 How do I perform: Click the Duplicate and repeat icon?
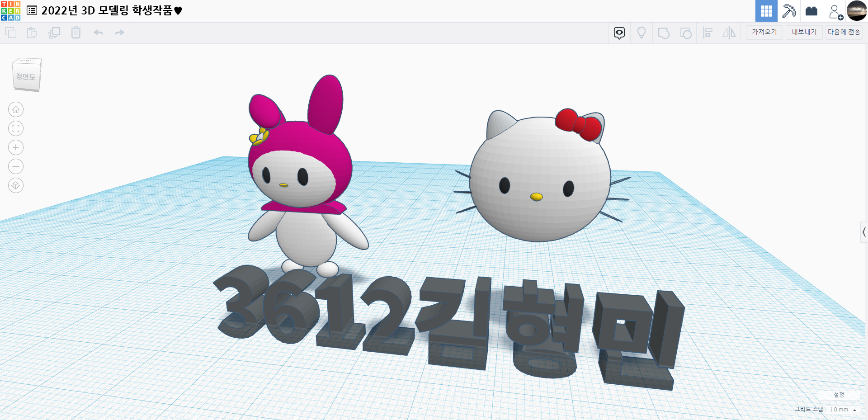coord(54,33)
